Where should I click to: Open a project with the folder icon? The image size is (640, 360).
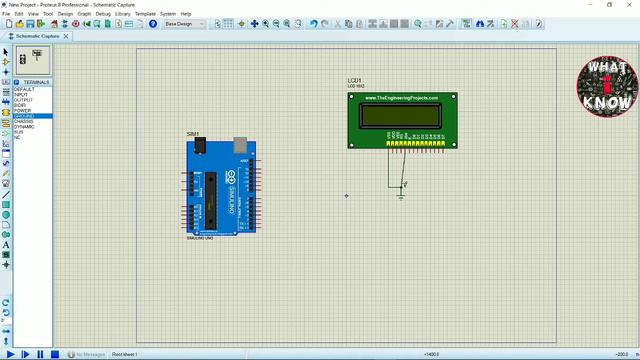tap(19, 24)
